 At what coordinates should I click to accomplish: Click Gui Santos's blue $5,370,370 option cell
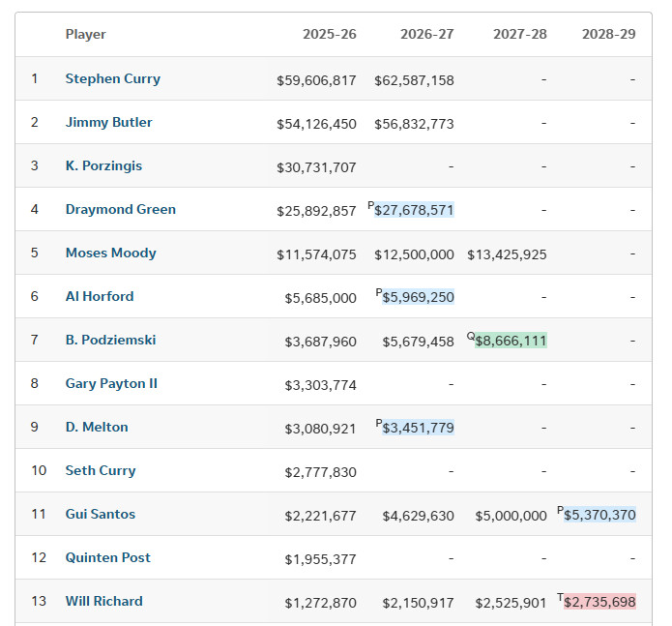(599, 515)
